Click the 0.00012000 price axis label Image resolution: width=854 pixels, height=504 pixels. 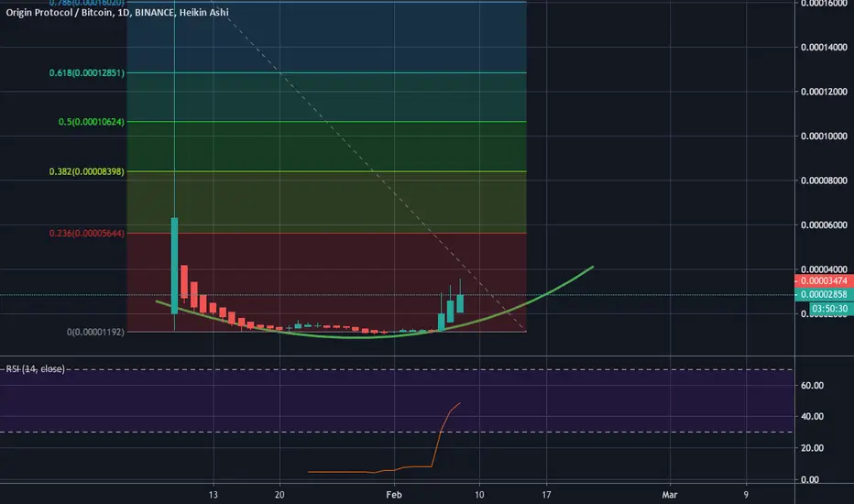pyautogui.click(x=824, y=92)
